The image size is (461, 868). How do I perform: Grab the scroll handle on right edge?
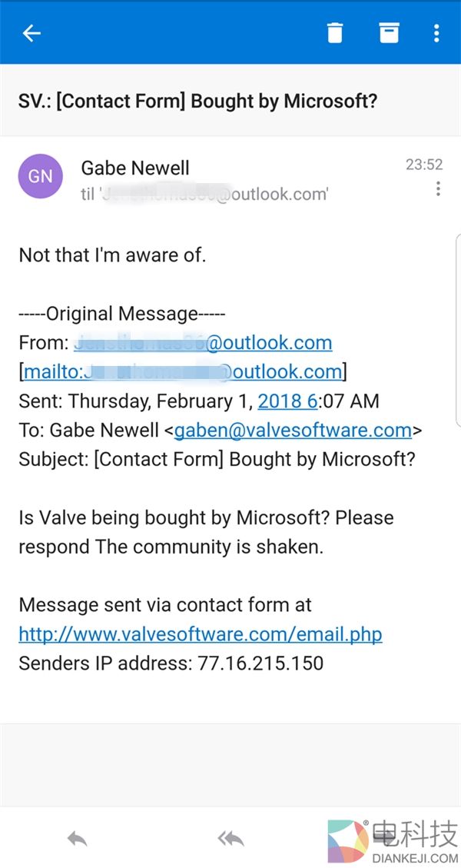tap(458, 331)
